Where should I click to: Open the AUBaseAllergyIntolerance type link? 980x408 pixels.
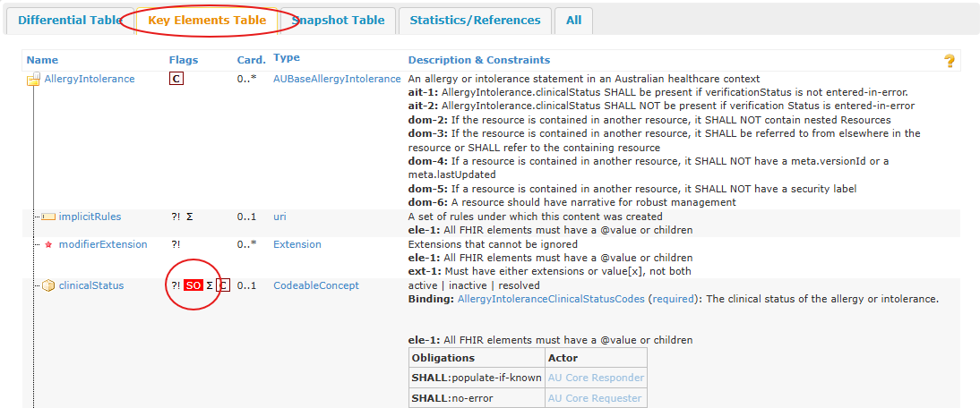click(x=337, y=79)
